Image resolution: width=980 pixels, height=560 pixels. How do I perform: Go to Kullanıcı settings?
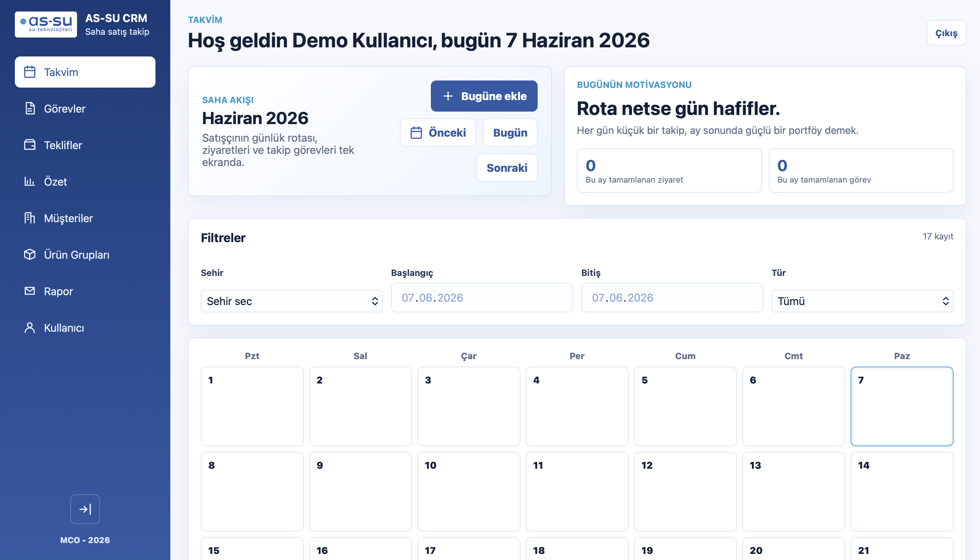coord(85,328)
